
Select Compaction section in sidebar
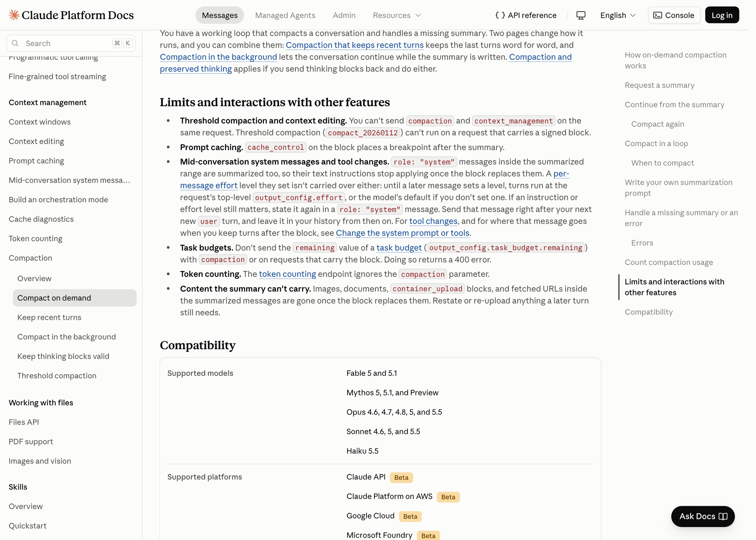coord(30,258)
